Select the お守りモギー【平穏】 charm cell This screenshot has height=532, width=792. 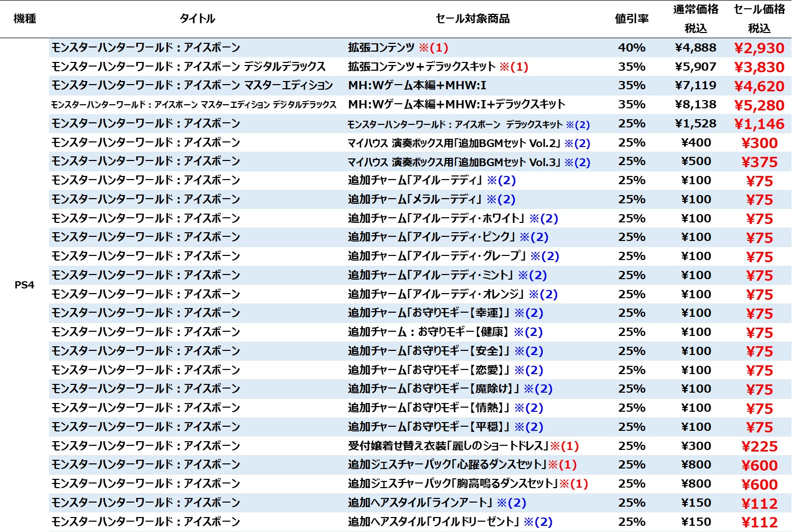(446, 427)
